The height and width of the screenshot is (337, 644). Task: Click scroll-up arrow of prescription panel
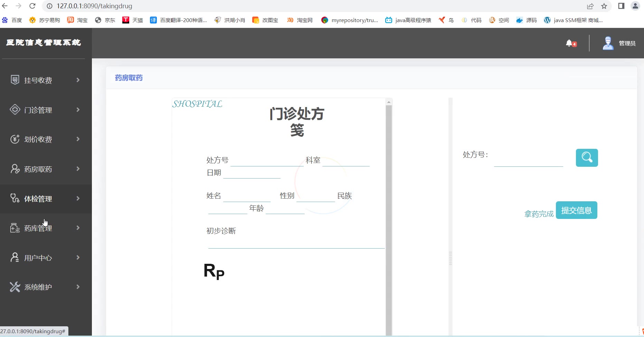coord(389,102)
